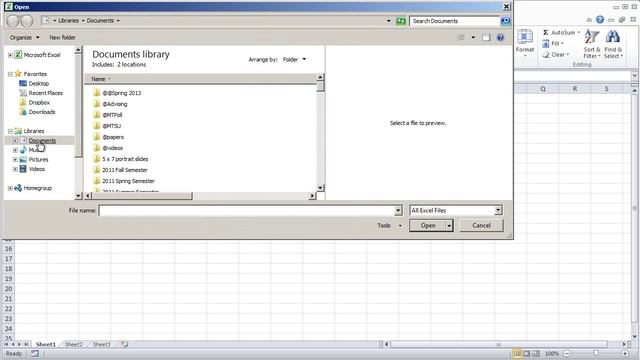Open the Organize menu

point(24,38)
